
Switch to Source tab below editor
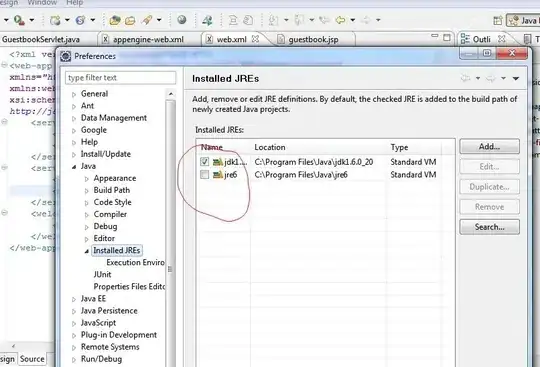(x=32, y=359)
